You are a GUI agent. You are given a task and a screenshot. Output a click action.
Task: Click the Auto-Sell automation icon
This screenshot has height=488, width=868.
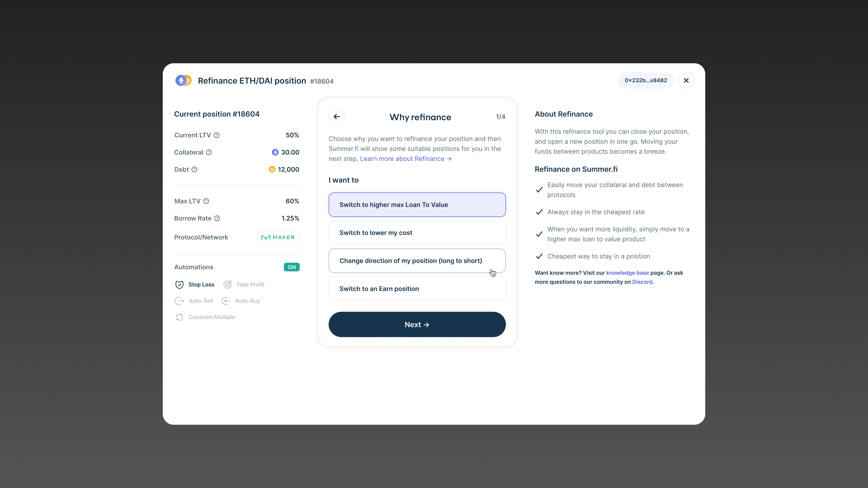179,301
